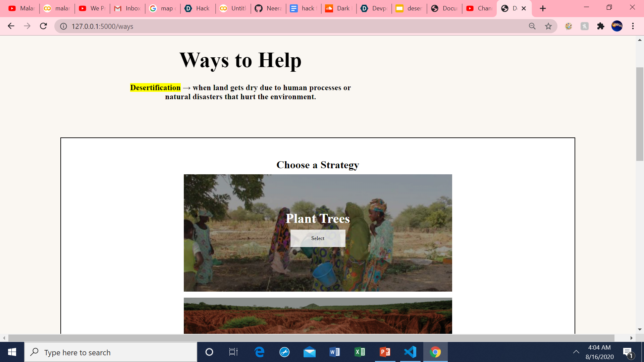
Task: Switch to the Inbox Gmail tab
Action: point(127,8)
